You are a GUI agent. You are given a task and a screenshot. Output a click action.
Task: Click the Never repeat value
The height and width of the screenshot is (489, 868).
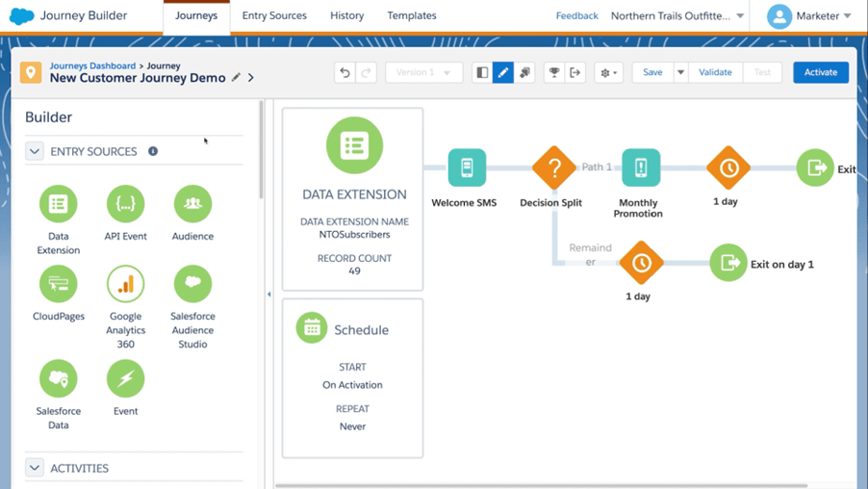click(x=352, y=426)
